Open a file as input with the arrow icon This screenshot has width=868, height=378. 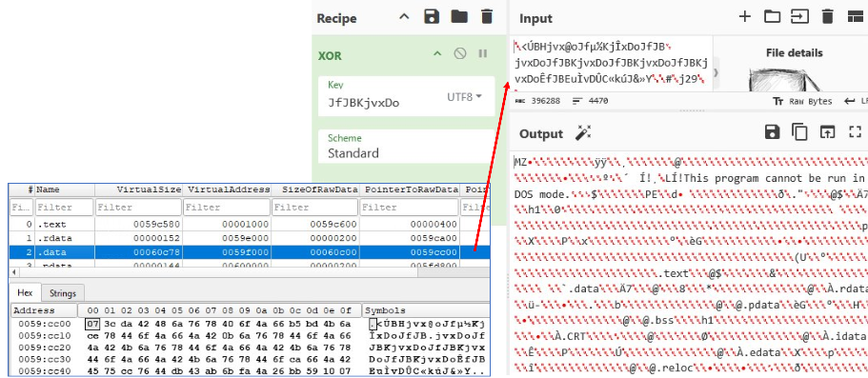[799, 16]
